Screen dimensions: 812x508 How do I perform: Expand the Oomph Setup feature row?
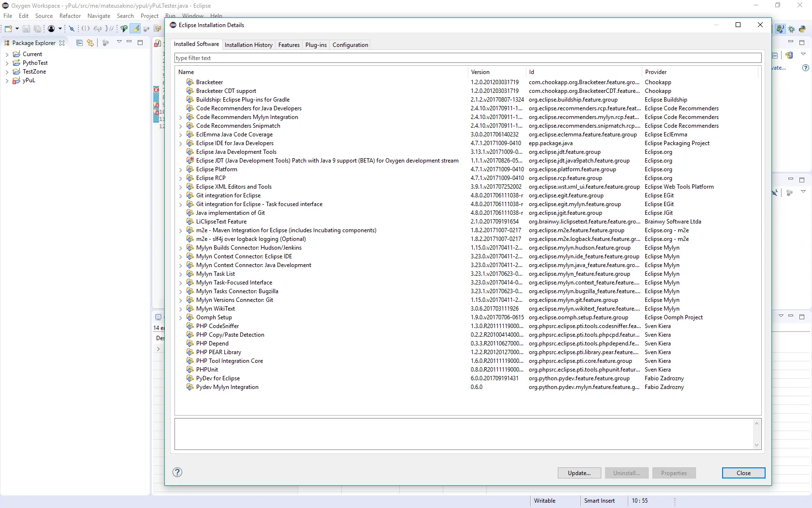click(181, 318)
